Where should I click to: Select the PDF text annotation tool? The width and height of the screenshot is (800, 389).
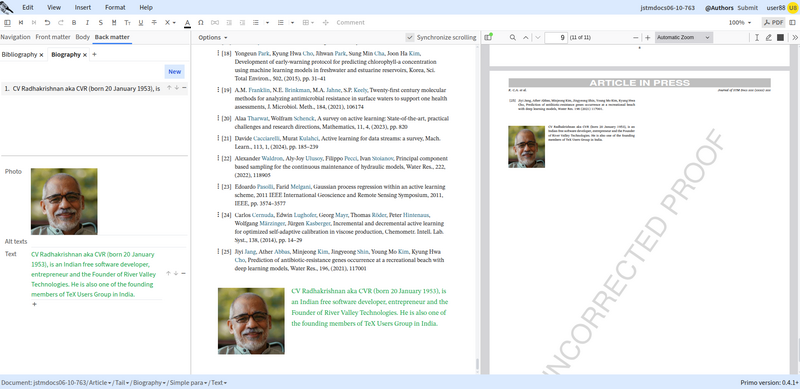tap(757, 37)
